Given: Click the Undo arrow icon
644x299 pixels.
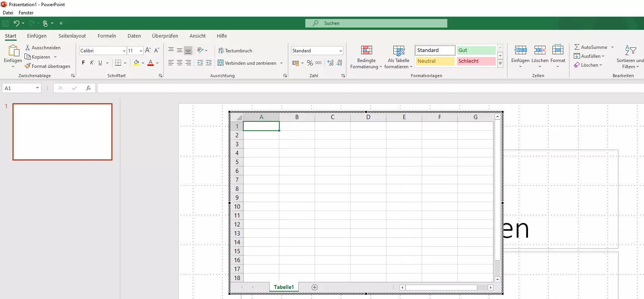Looking at the screenshot, I should [16, 23].
